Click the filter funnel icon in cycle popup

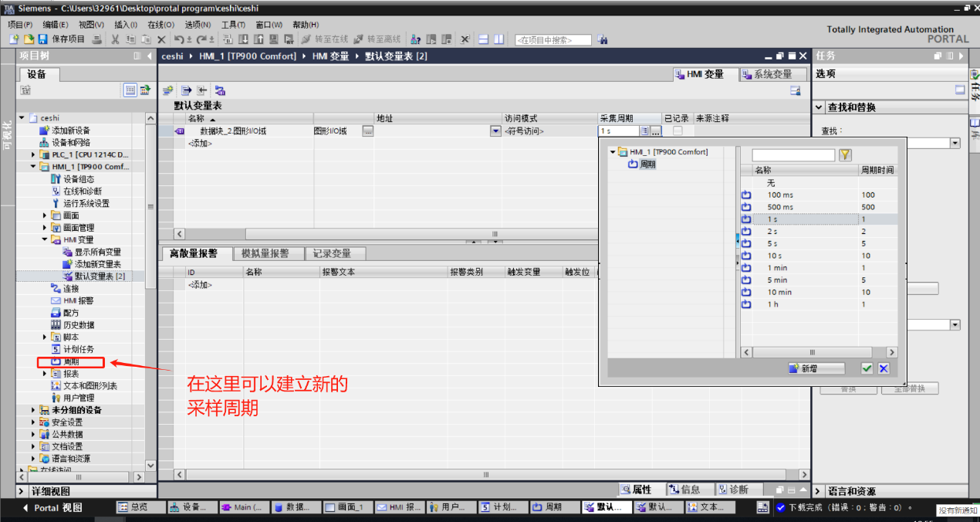tap(845, 155)
